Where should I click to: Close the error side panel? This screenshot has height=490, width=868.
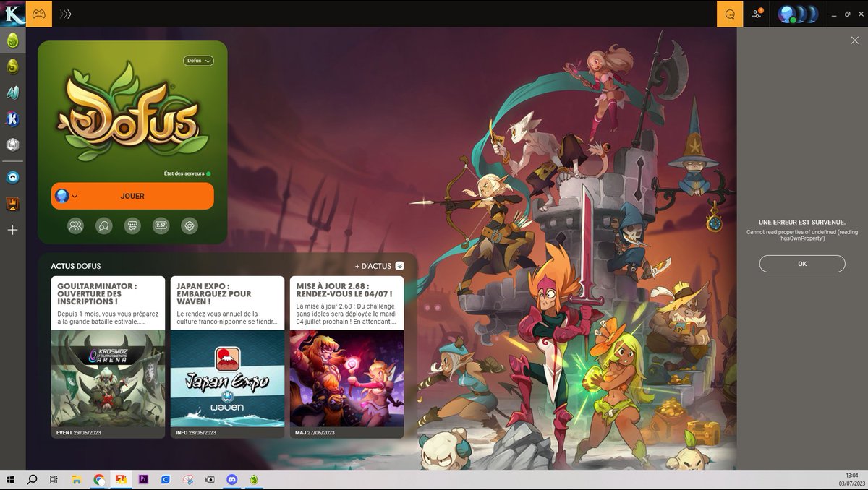pyautogui.click(x=854, y=40)
